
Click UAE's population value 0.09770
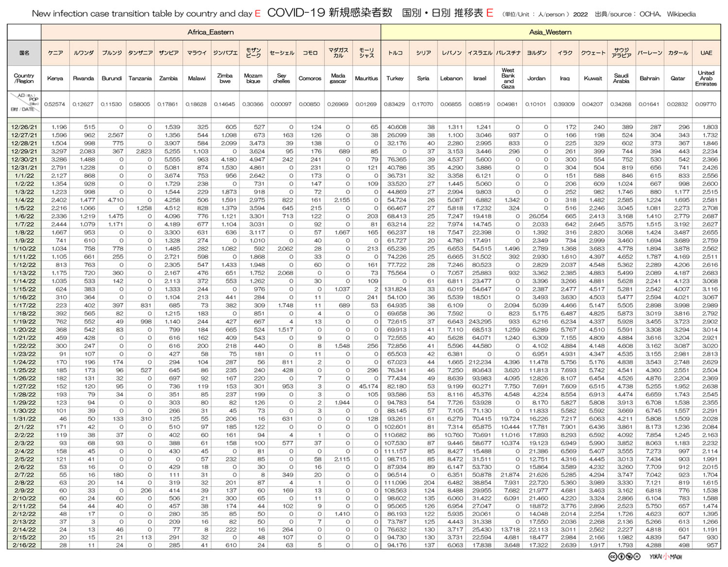click(707, 105)
